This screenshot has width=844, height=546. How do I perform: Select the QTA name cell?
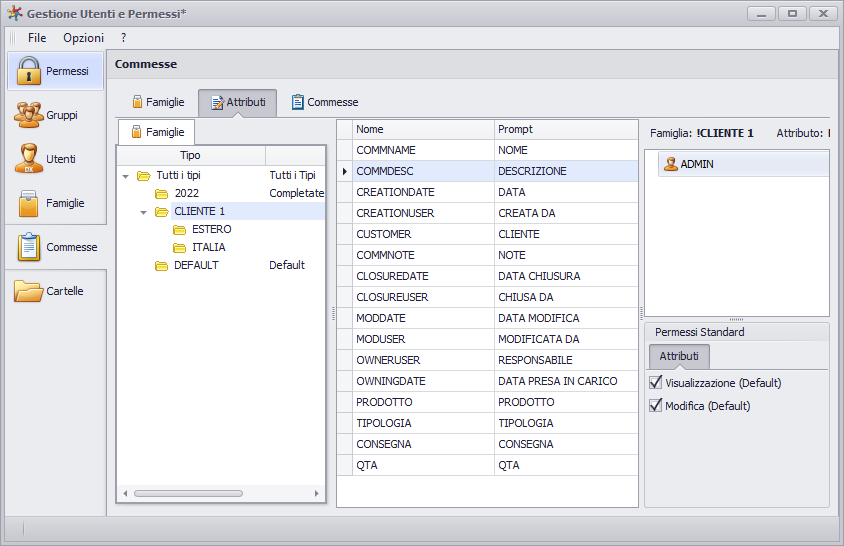pos(423,465)
